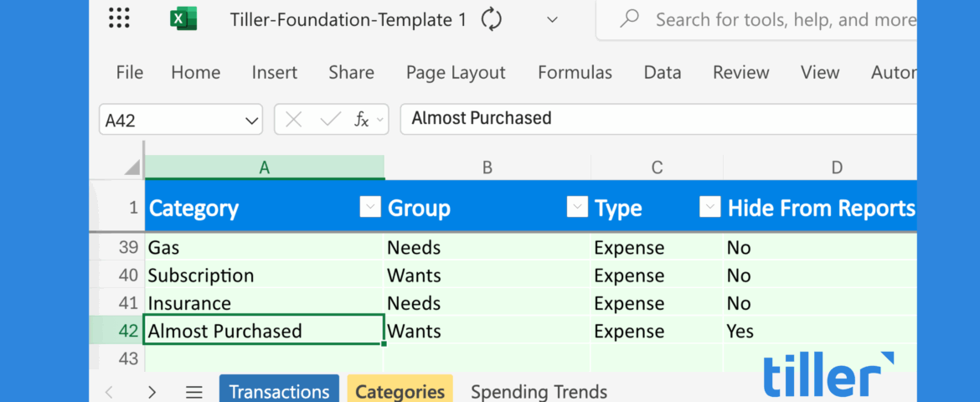Select column C header
This screenshot has height=402, width=980.
pyautogui.click(x=657, y=167)
